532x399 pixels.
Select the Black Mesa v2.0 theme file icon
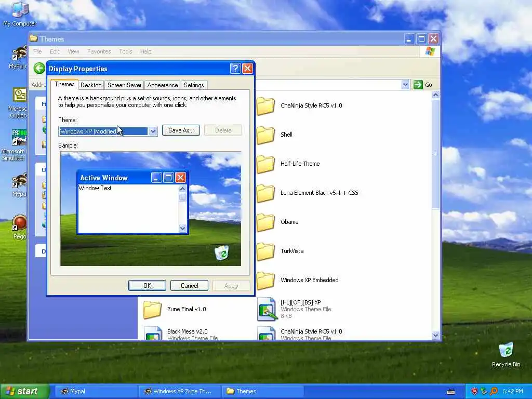point(153,333)
